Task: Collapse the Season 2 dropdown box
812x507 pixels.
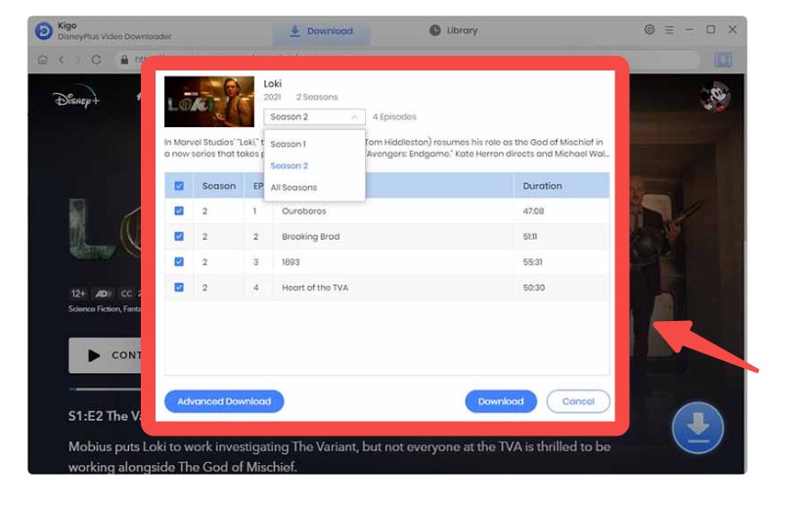Action: click(x=314, y=117)
